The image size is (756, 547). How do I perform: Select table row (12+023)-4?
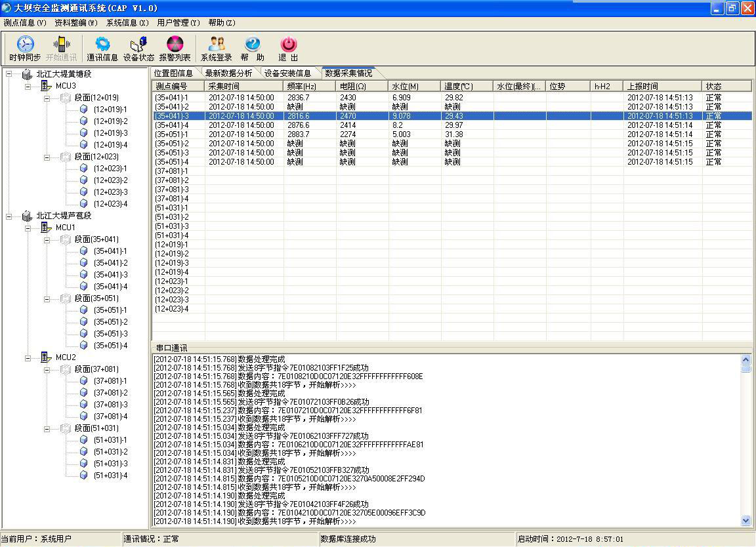tap(451, 309)
